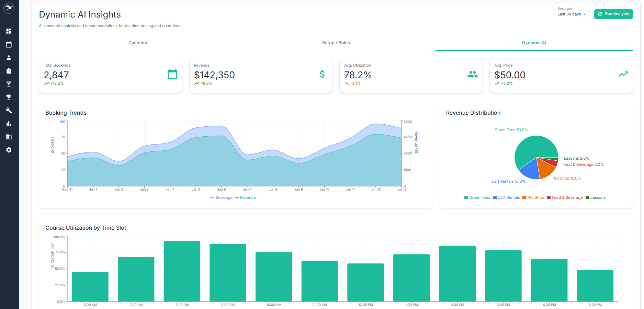Click the people icon on Avg. Utilization card
Image resolution: width=644 pixels, height=309 pixels.
click(473, 74)
